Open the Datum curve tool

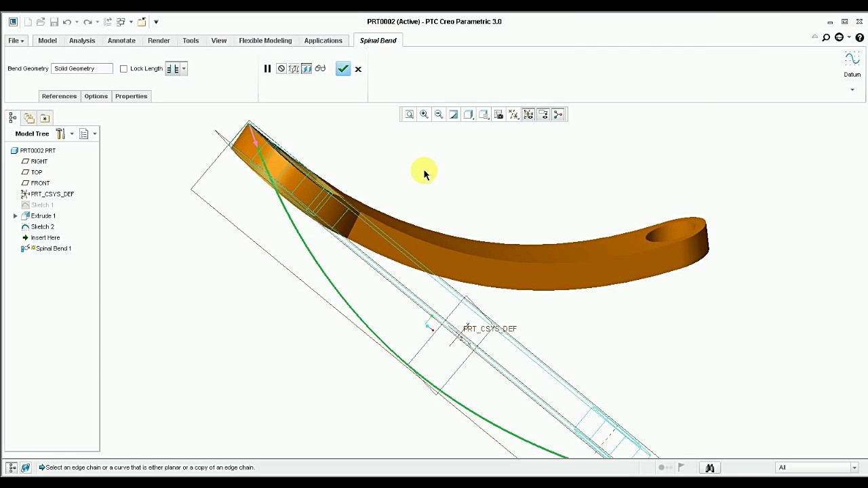point(852,65)
